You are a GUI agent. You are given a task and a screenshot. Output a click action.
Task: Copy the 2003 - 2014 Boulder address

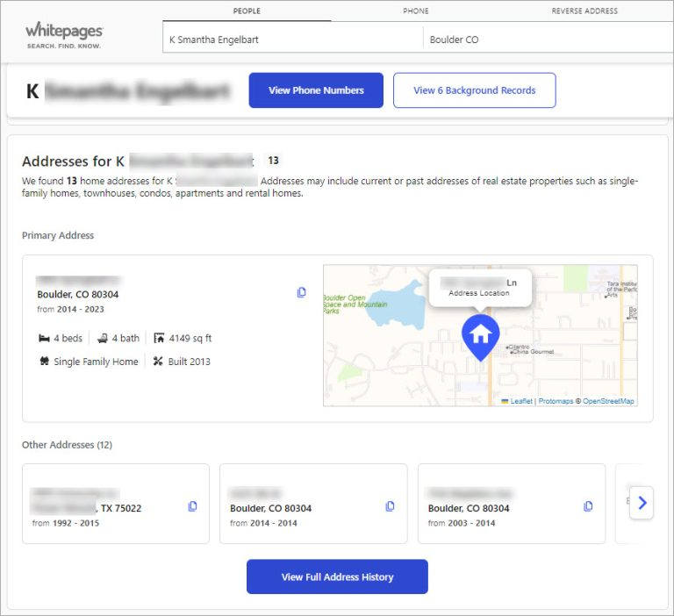point(588,506)
